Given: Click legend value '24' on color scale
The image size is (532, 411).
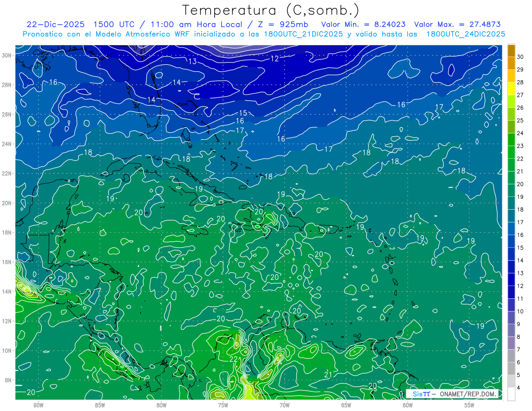Looking at the screenshot, I should [x=520, y=133].
